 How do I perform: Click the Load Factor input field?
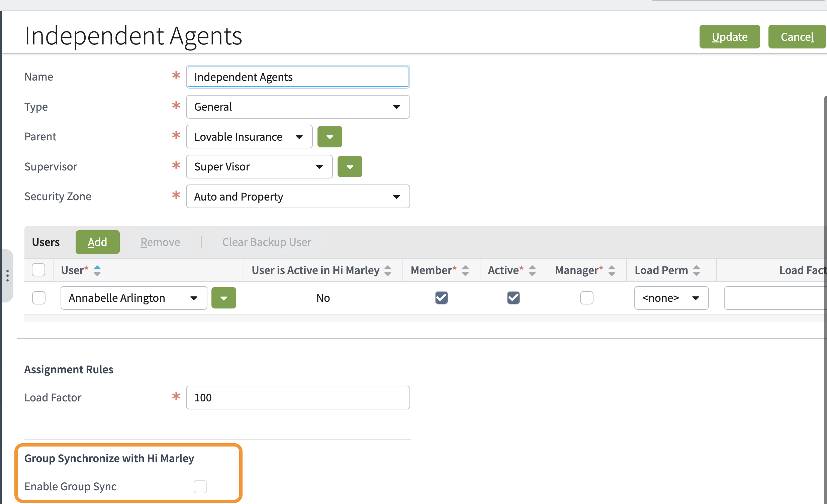pyautogui.click(x=298, y=397)
